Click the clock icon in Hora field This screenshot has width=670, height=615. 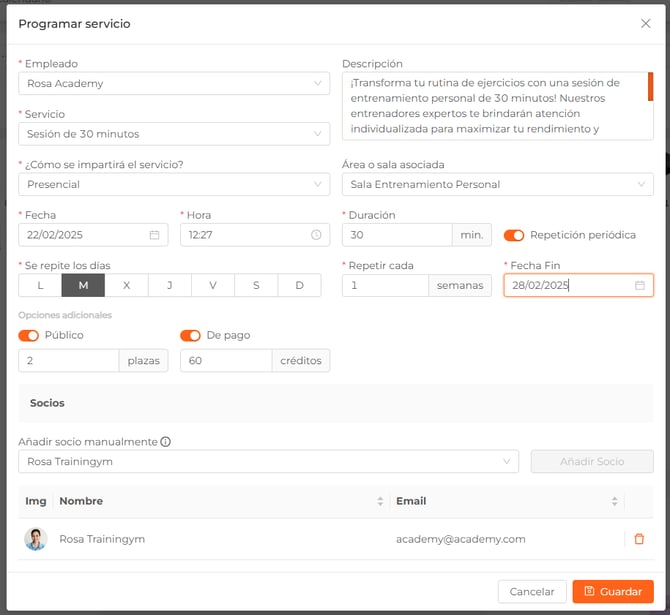pos(316,235)
